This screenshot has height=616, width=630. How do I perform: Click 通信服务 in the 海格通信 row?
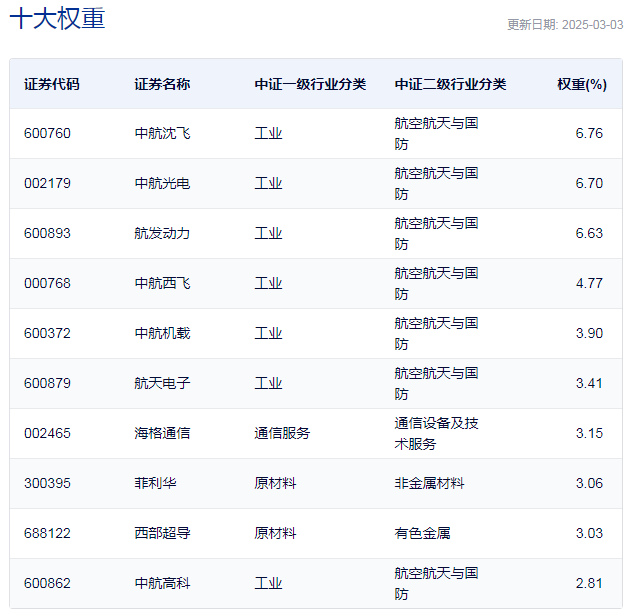[x=282, y=433]
